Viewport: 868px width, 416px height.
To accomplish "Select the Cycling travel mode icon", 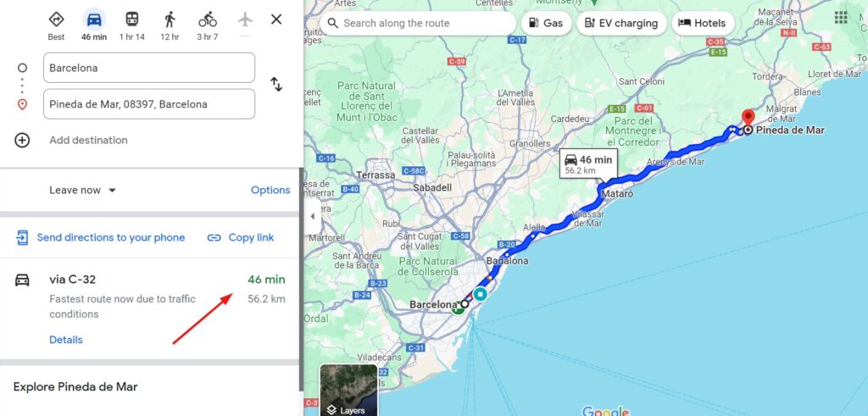I will [208, 19].
